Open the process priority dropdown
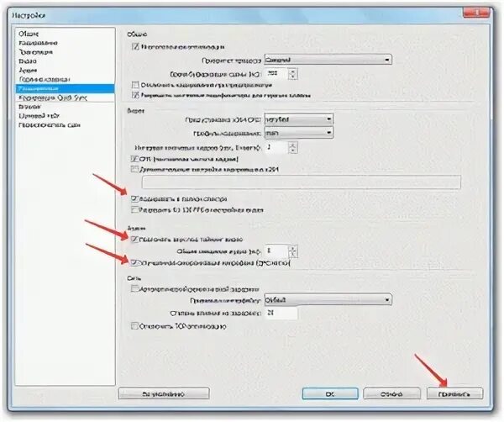 point(328,60)
